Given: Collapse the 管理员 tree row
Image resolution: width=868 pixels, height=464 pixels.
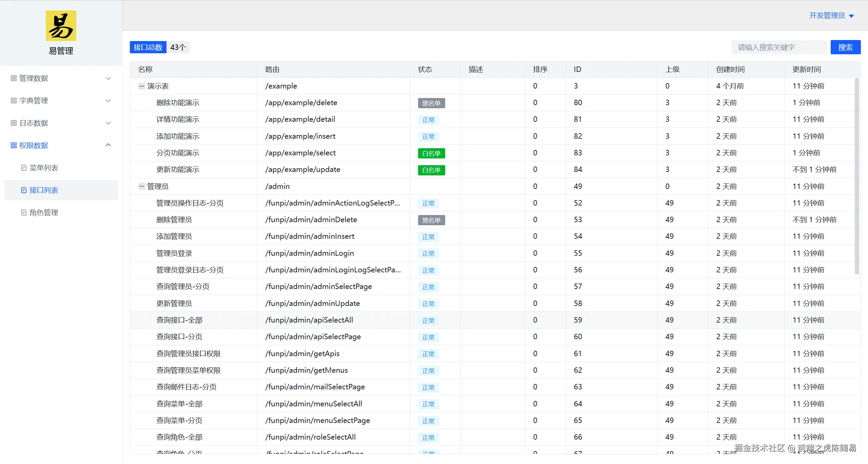Looking at the screenshot, I should tap(142, 186).
